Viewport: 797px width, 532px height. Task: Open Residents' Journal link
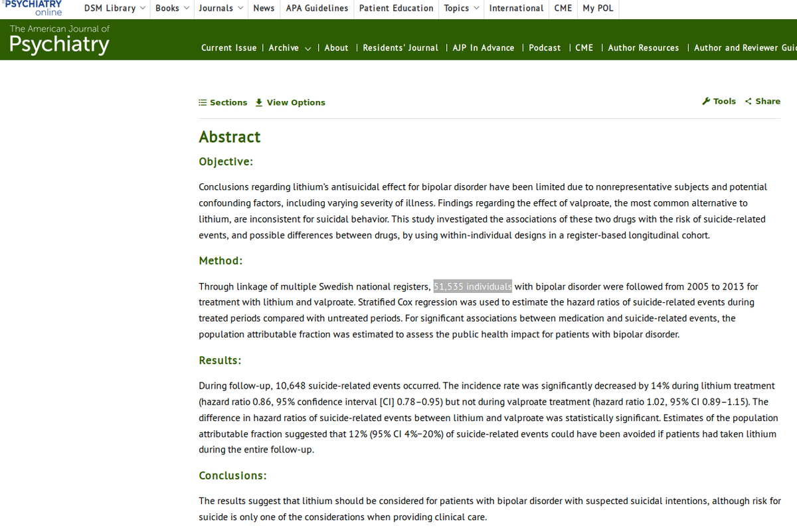coord(400,48)
